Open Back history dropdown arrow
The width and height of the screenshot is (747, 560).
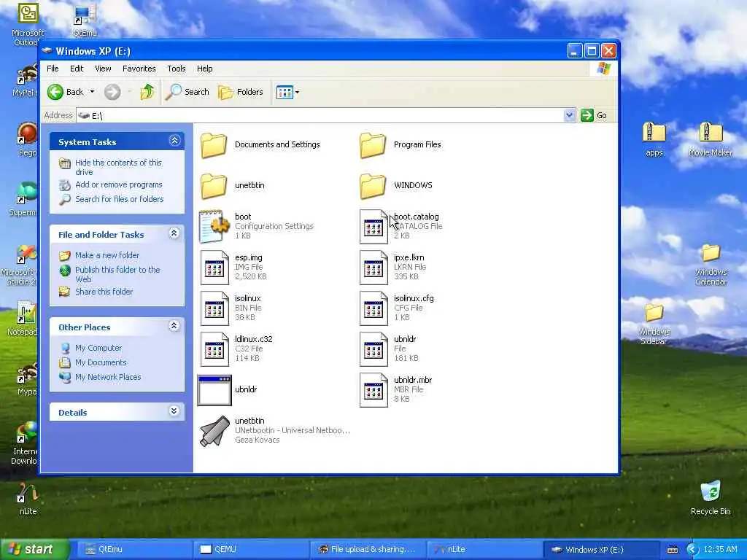point(92,92)
